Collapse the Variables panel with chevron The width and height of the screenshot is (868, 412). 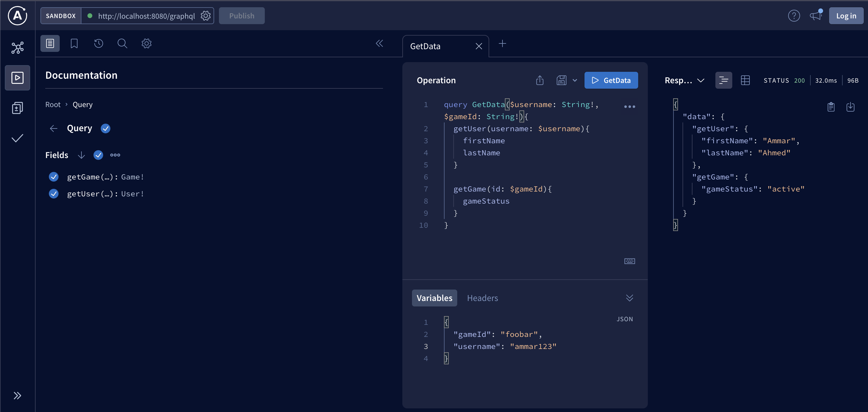(629, 298)
